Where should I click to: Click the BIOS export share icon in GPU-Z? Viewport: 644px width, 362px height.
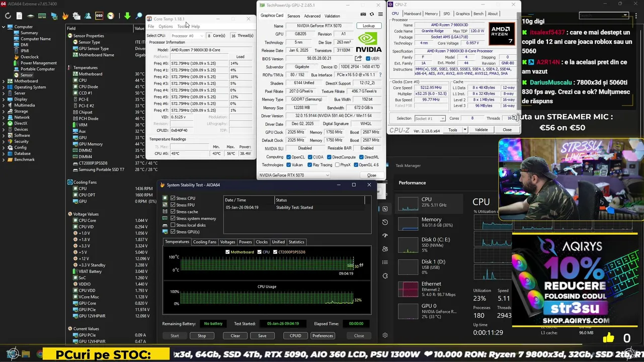click(x=358, y=59)
